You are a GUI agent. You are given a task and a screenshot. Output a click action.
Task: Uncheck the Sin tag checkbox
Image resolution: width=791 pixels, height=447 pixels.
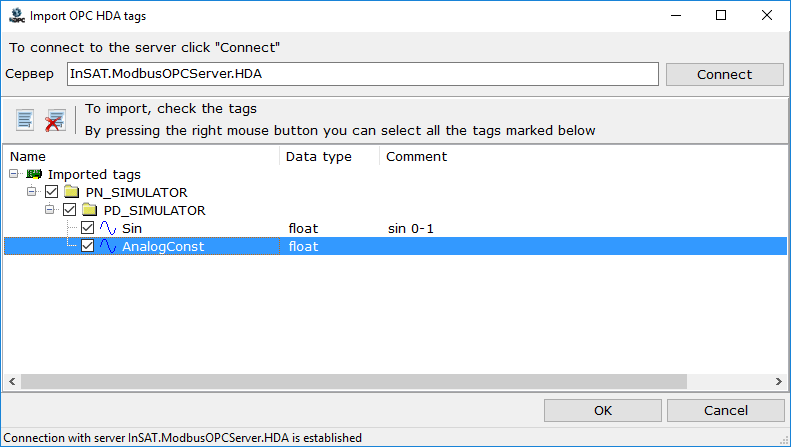[87, 228]
